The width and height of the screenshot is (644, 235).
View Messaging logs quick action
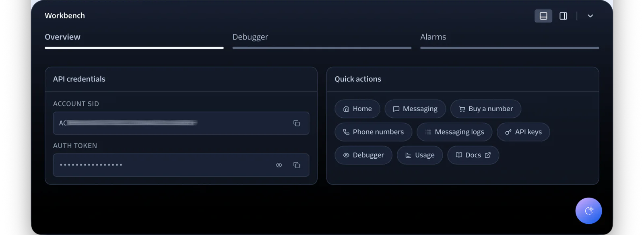click(454, 132)
